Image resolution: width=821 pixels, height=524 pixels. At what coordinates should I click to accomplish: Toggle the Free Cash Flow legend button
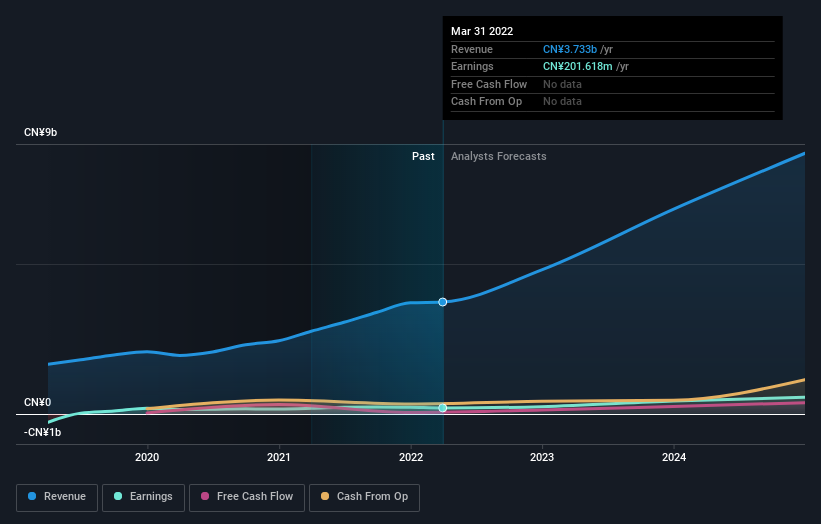[x=247, y=497]
